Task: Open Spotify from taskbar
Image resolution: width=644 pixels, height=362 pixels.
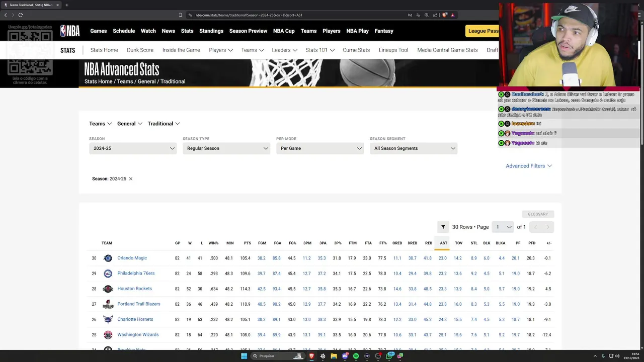Action: (356, 356)
